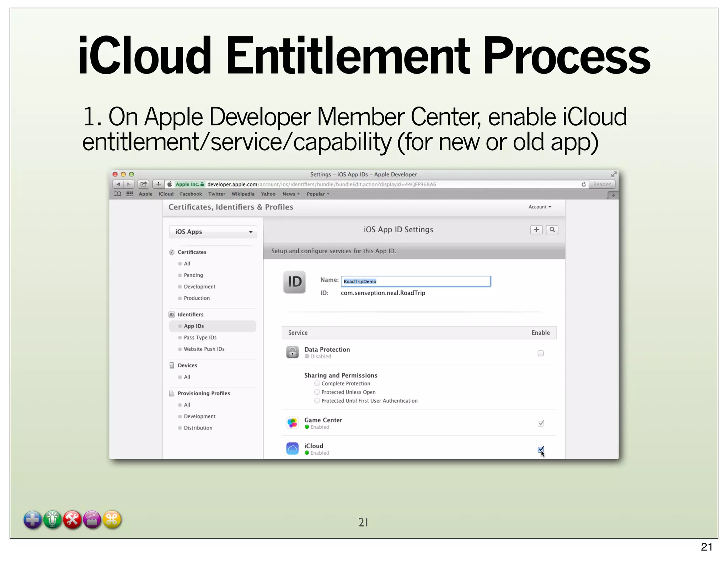Open the Safari share button

point(143,184)
